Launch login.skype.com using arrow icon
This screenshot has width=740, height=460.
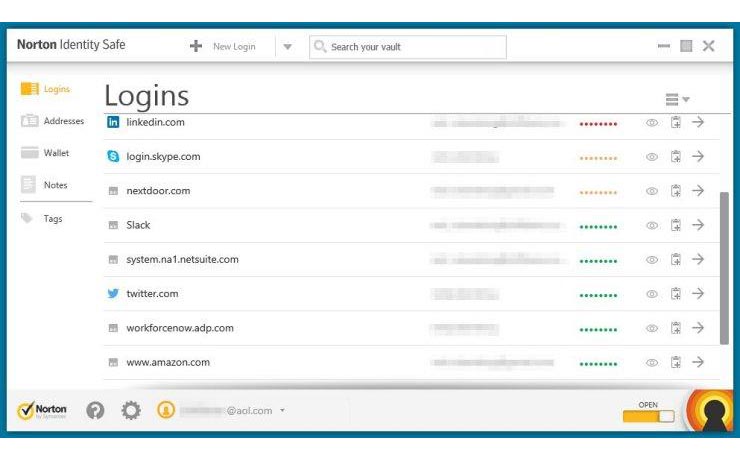point(698,156)
